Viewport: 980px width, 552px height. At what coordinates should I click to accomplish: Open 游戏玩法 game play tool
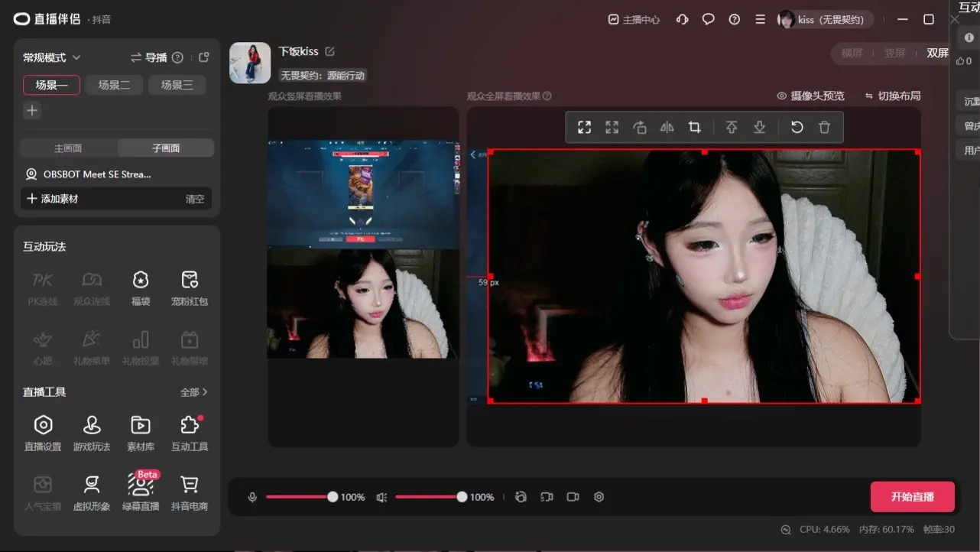pos(92,433)
